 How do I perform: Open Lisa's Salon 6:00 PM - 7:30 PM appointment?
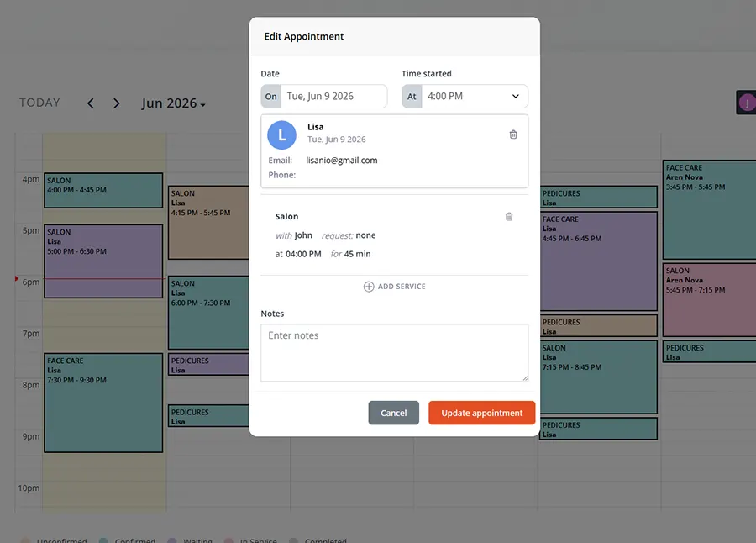208,313
